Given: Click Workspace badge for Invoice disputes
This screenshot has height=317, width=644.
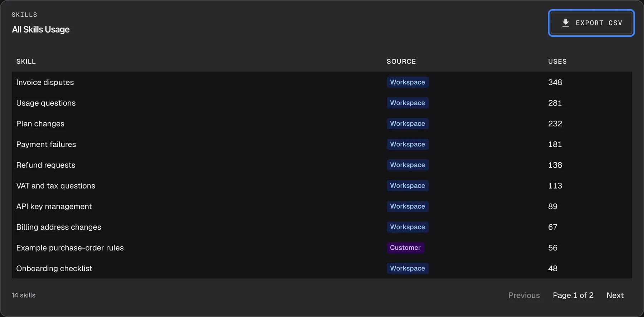Looking at the screenshot, I should pyautogui.click(x=408, y=82).
